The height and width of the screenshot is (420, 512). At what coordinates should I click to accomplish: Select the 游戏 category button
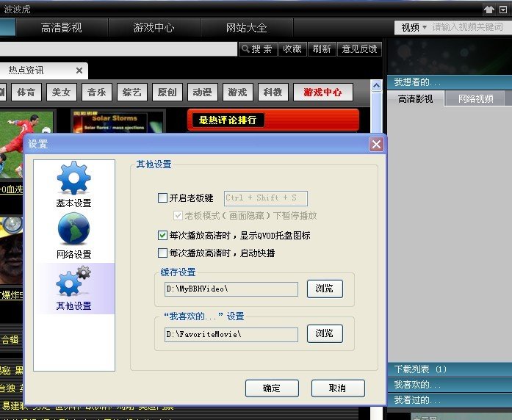tap(238, 93)
